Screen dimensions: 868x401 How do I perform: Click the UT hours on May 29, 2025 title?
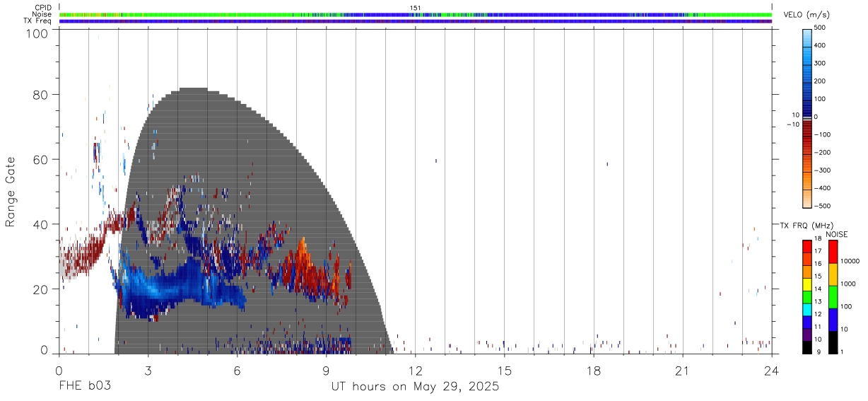coord(416,387)
